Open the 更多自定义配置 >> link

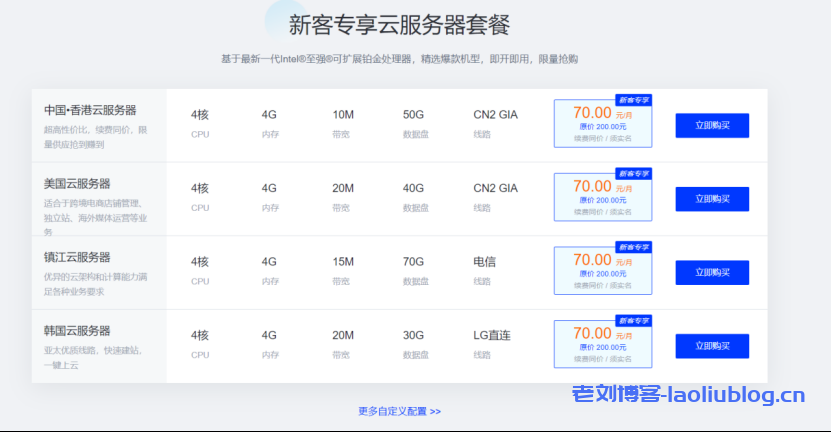[x=399, y=411]
